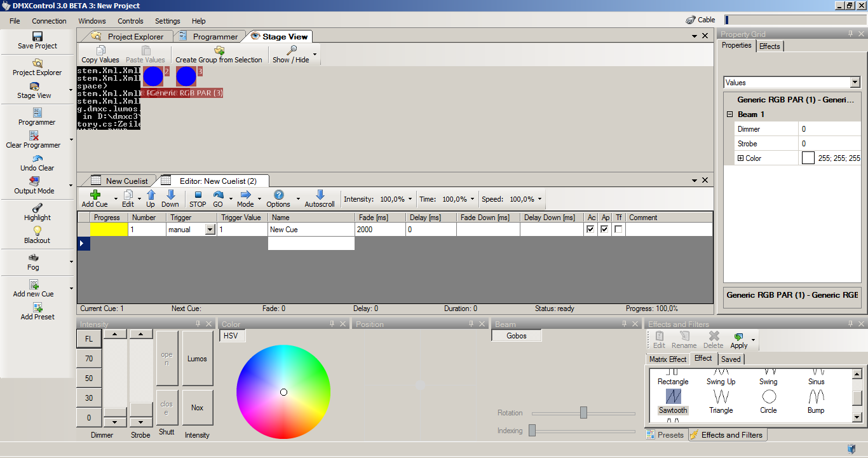
Task: Click the Save Project icon
Action: 37,36
